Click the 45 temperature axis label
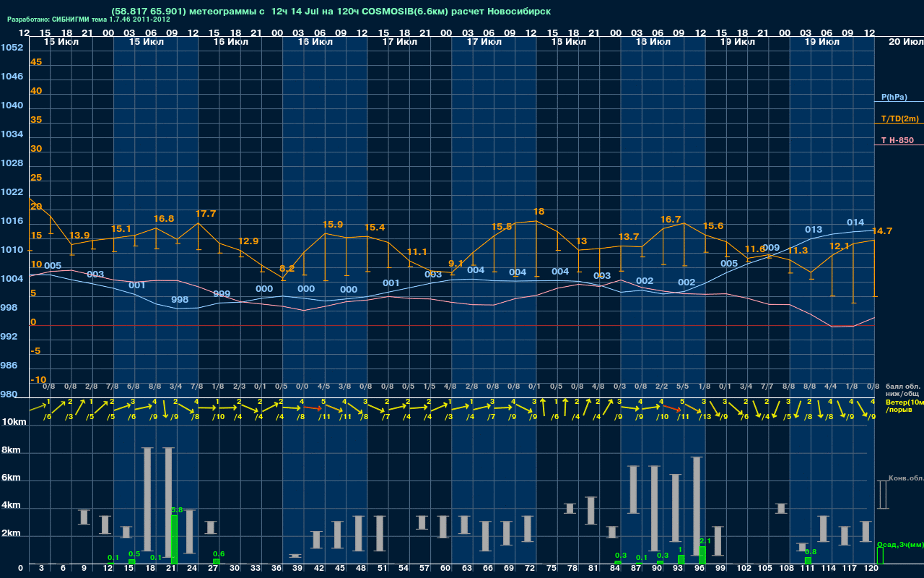The height and width of the screenshot is (578, 924). [36, 62]
